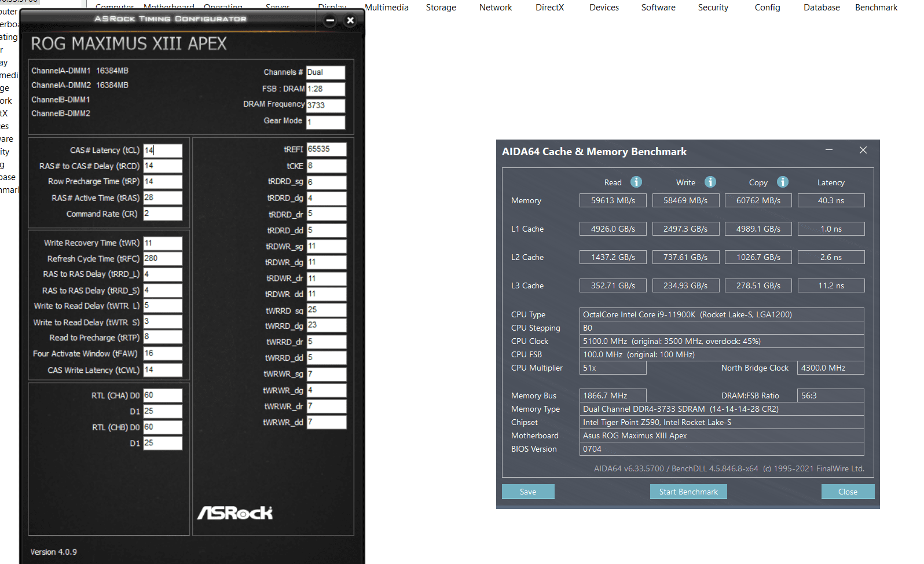This screenshot has height=564, width=924.
Task: Close the ASRock Timing Configurator window
Action: click(x=350, y=20)
